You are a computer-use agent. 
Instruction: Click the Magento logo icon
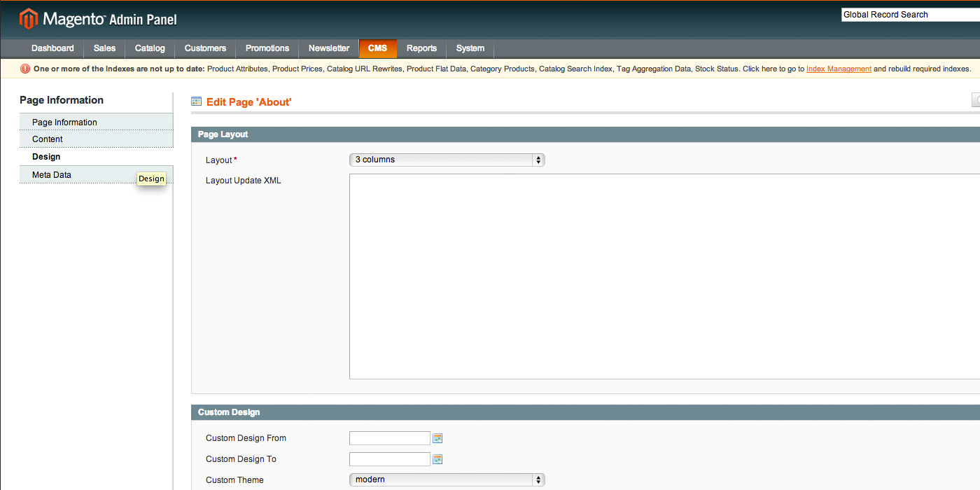29,19
